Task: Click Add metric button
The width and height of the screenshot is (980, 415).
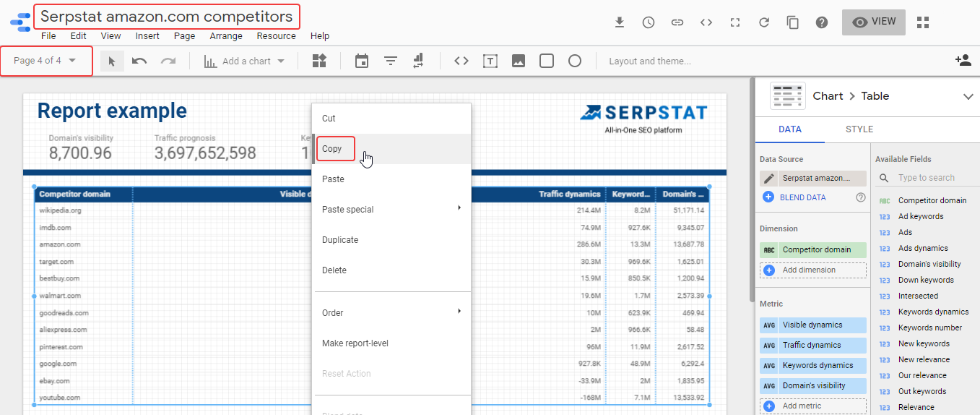Action: [813, 406]
